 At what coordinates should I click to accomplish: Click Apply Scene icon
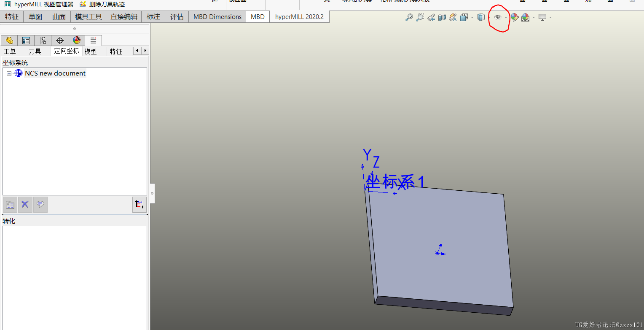(x=526, y=17)
